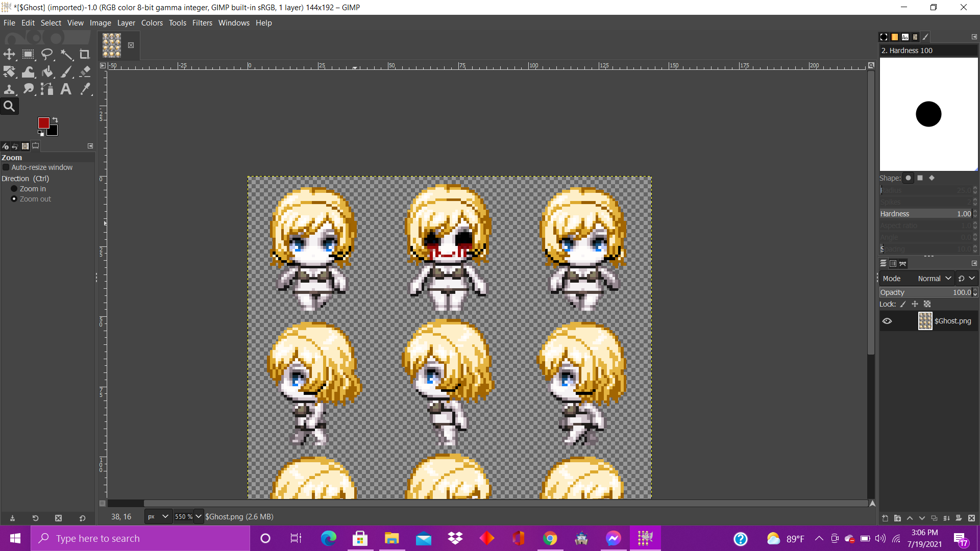Delete the layer using the panel button
980x551 pixels.
pos(971,518)
